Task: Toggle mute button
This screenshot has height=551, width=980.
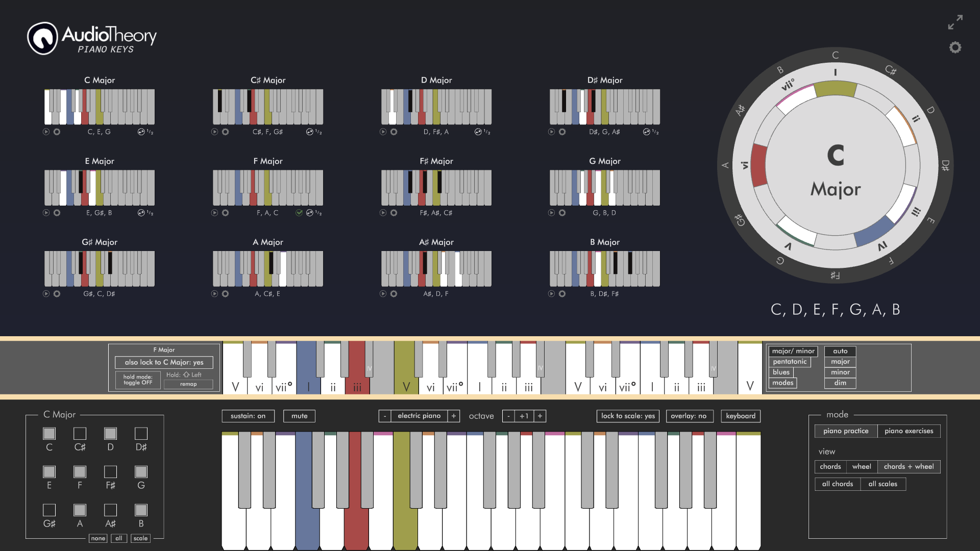Action: [x=298, y=416]
